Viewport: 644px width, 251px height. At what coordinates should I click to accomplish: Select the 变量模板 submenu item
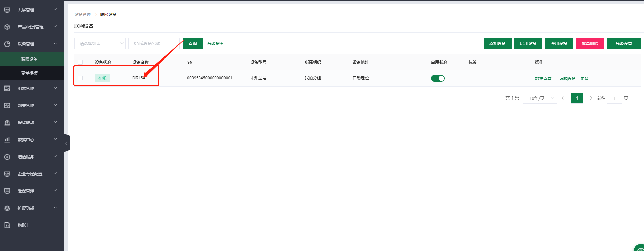click(x=32, y=73)
